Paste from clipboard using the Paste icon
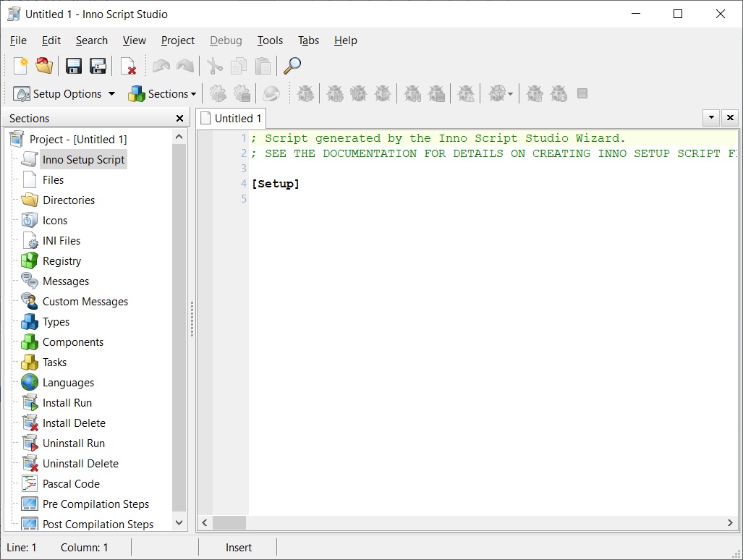Image resolution: width=743 pixels, height=560 pixels. point(263,66)
